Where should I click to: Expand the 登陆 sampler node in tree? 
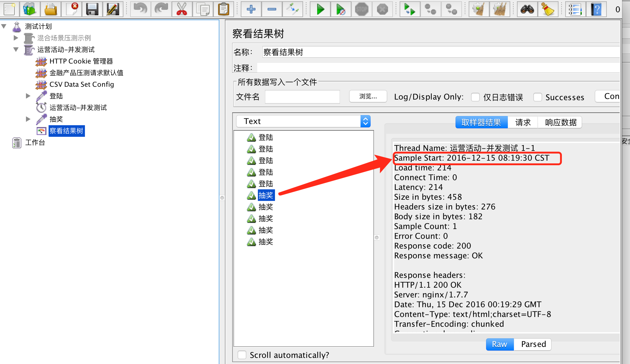[x=28, y=96]
